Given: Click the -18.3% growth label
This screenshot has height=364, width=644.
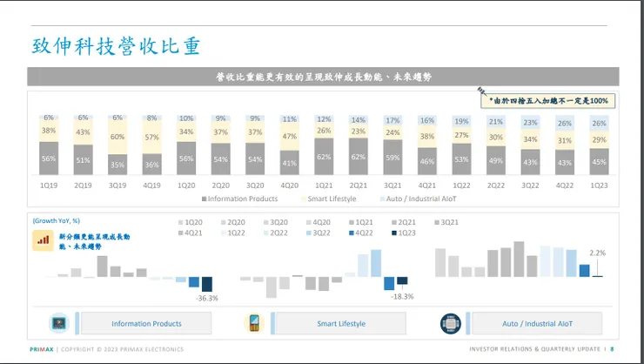Looking at the screenshot, I should click(x=402, y=297).
